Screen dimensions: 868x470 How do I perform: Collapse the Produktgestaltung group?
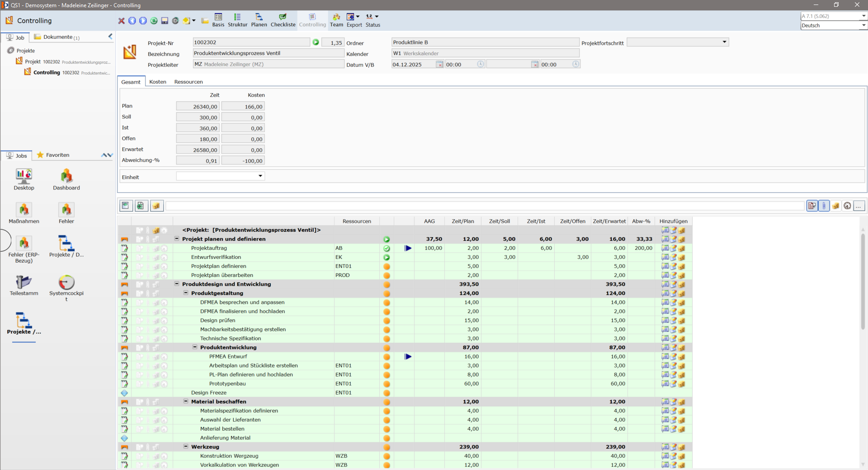coord(186,293)
